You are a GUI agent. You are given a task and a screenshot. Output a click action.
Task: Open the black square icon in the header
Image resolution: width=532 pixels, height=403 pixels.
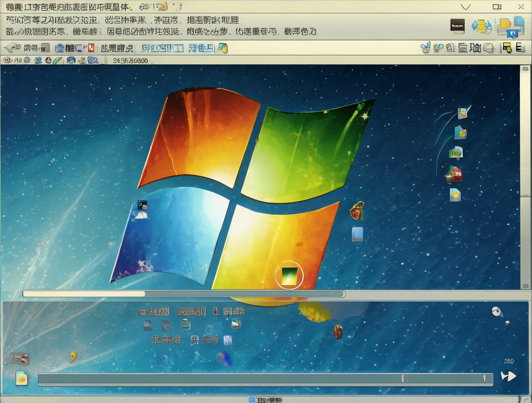457,26
